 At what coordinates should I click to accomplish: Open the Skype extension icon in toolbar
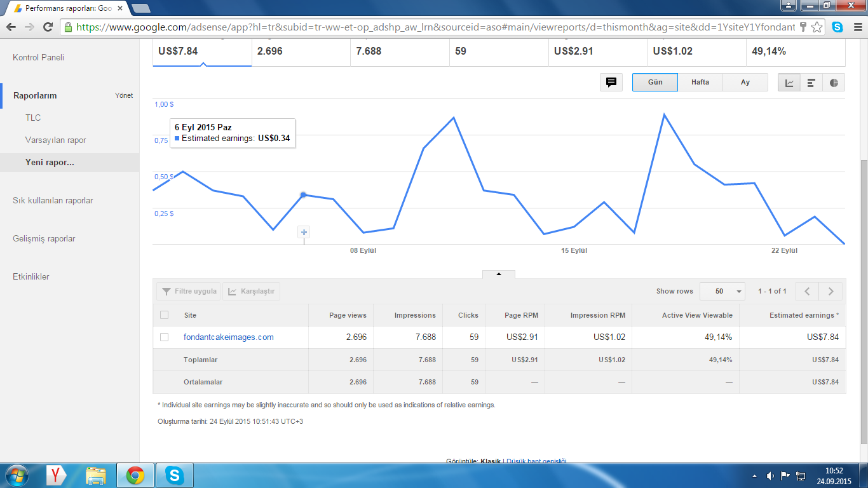837,27
